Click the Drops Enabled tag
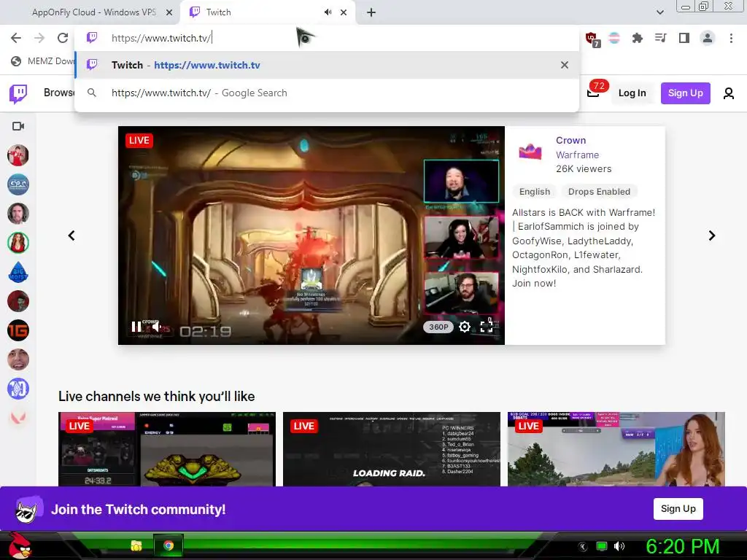The width and height of the screenshot is (747, 560). (x=599, y=192)
